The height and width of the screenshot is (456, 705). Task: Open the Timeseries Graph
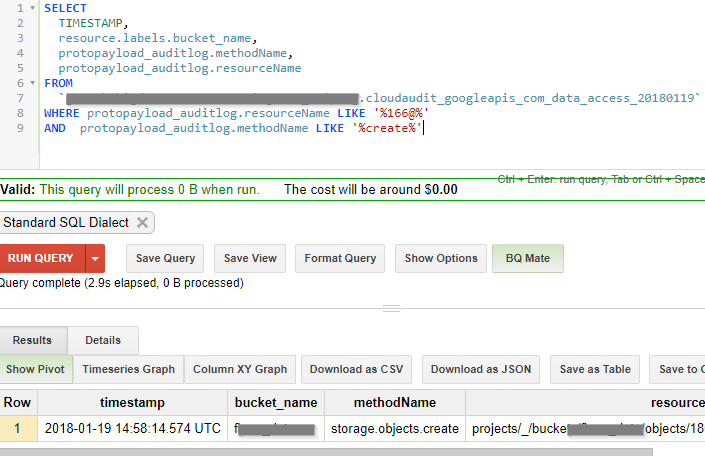[x=128, y=369]
